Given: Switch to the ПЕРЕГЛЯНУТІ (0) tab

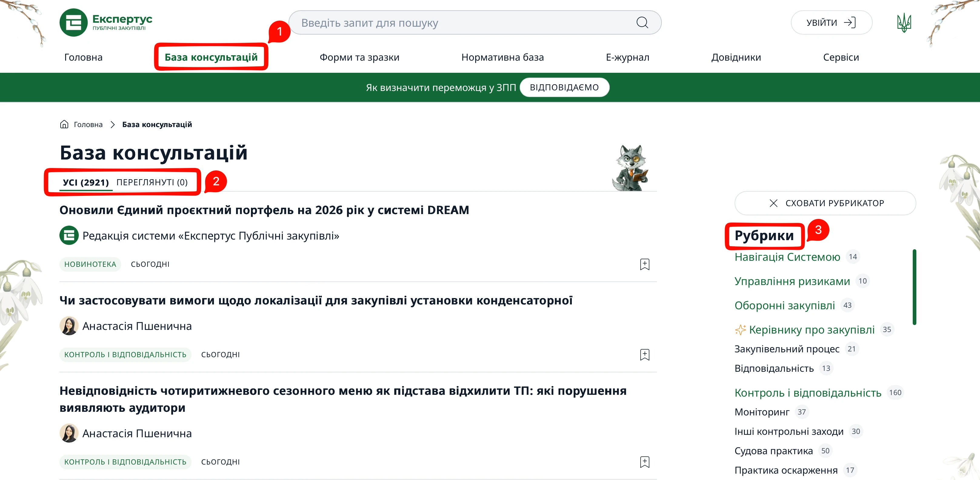Looking at the screenshot, I should 152,182.
